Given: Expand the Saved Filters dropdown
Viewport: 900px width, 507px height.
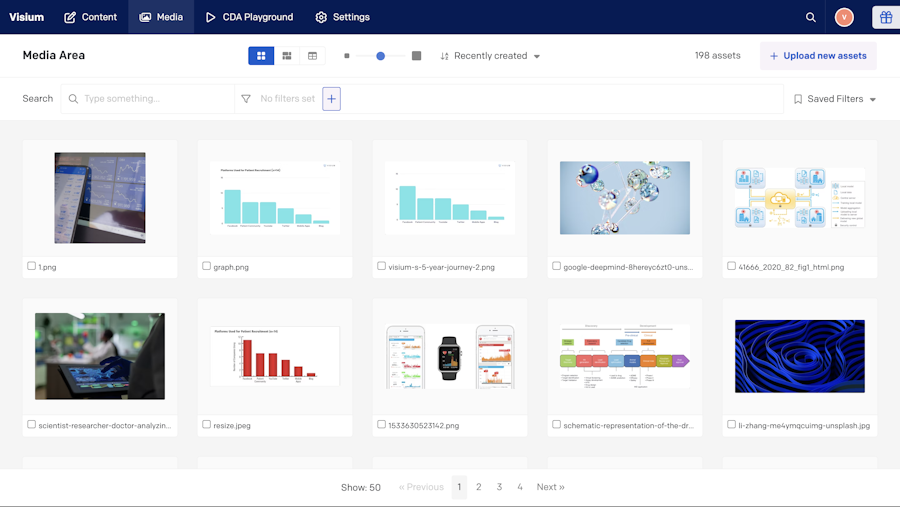Looking at the screenshot, I should pos(835,99).
